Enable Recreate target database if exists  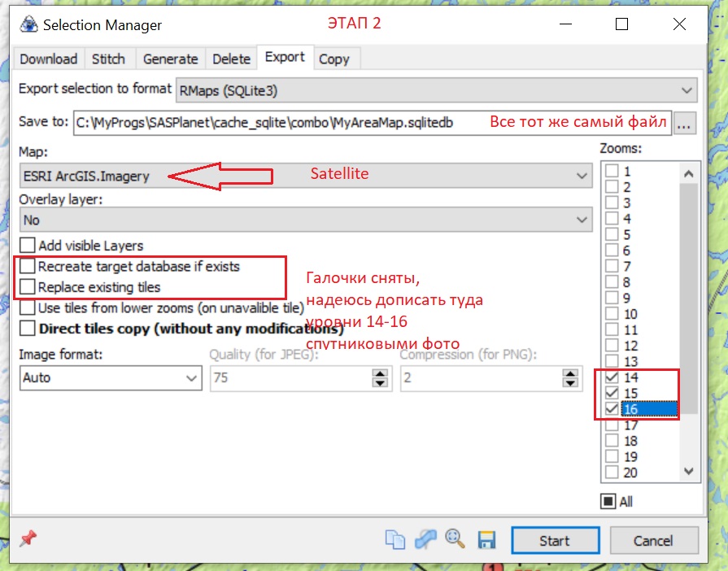pyautogui.click(x=28, y=266)
